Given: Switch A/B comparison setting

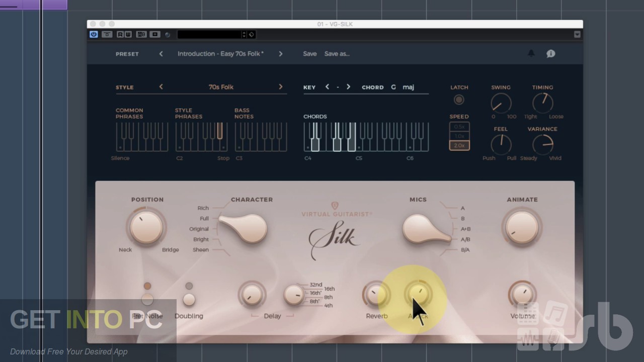Looking at the screenshot, I should pos(141,34).
